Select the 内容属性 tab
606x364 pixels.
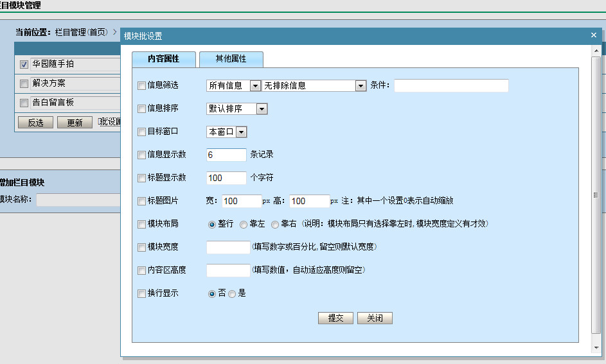pyautogui.click(x=163, y=59)
